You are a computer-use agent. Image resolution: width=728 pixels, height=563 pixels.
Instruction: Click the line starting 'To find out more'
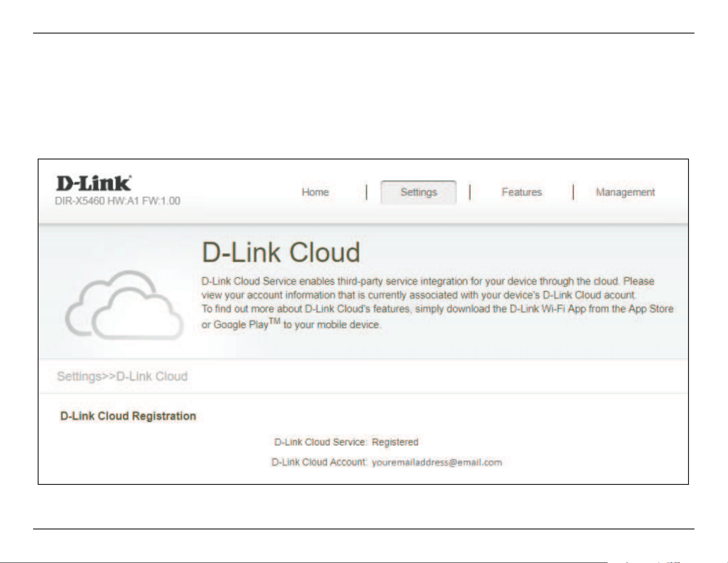coord(438,309)
